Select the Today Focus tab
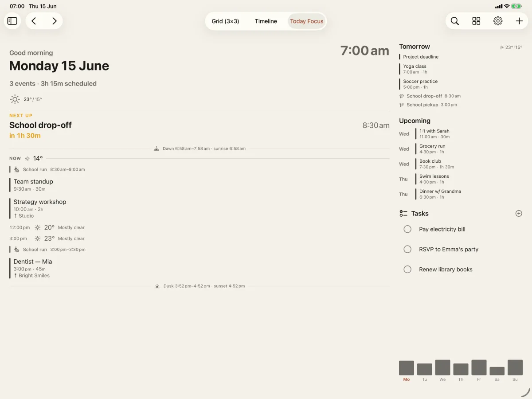Screen dimensions: 532x399 point(307,21)
